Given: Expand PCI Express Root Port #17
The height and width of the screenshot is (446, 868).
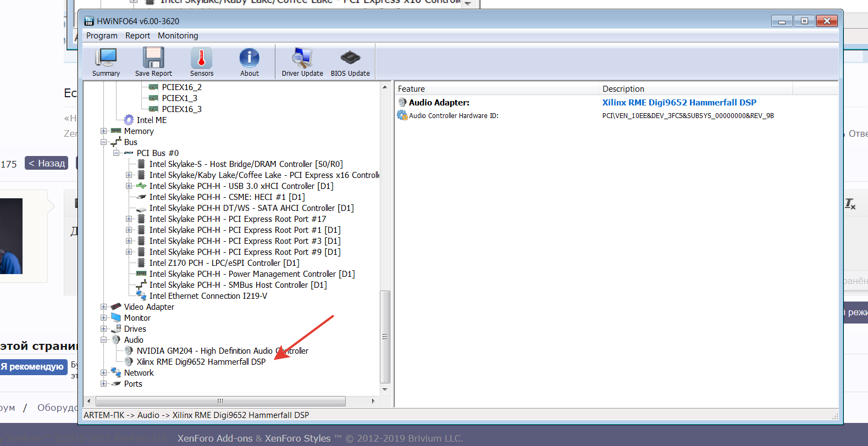Looking at the screenshot, I should pos(129,219).
